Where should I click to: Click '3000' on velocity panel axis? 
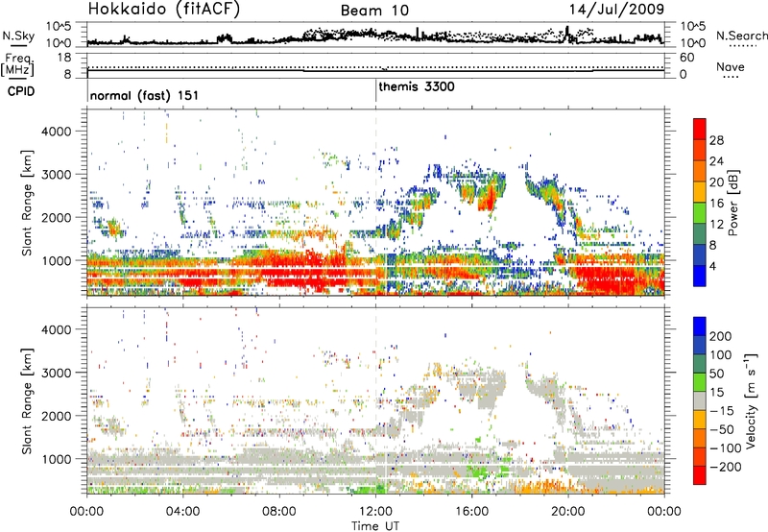[57, 373]
